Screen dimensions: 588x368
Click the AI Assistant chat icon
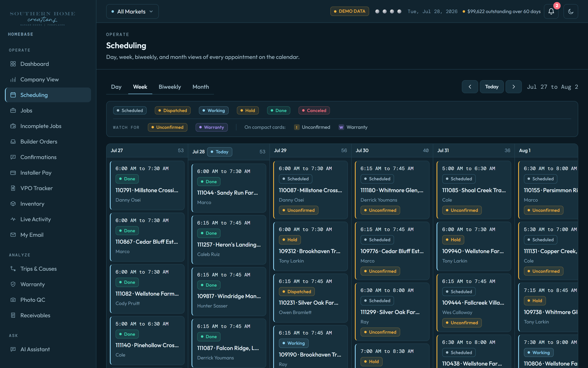point(13,349)
